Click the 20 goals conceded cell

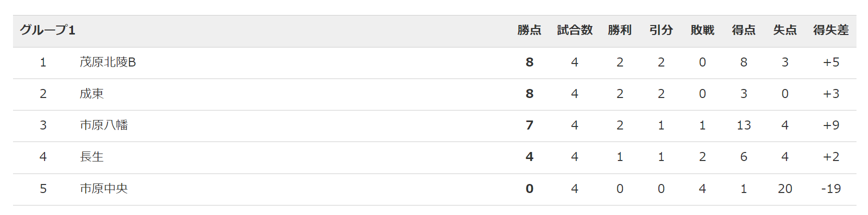pos(785,188)
